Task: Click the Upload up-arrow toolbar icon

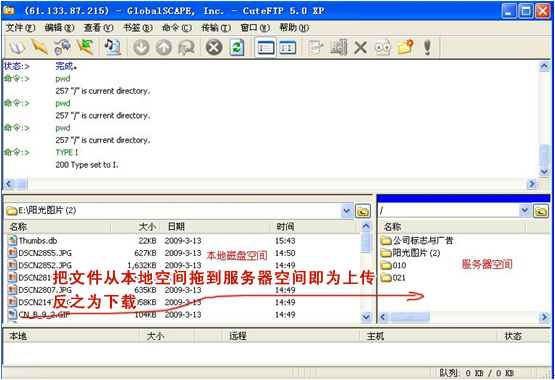Action: pyautogui.click(x=164, y=47)
